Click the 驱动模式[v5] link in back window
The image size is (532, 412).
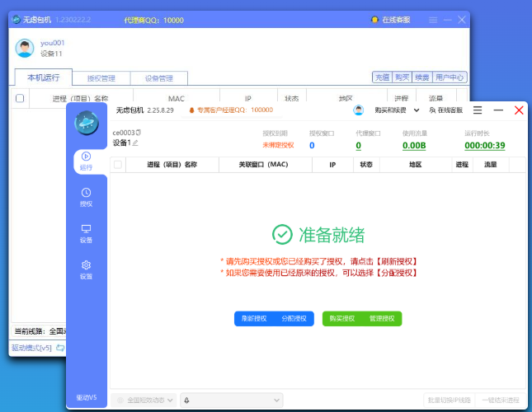[x=31, y=348]
